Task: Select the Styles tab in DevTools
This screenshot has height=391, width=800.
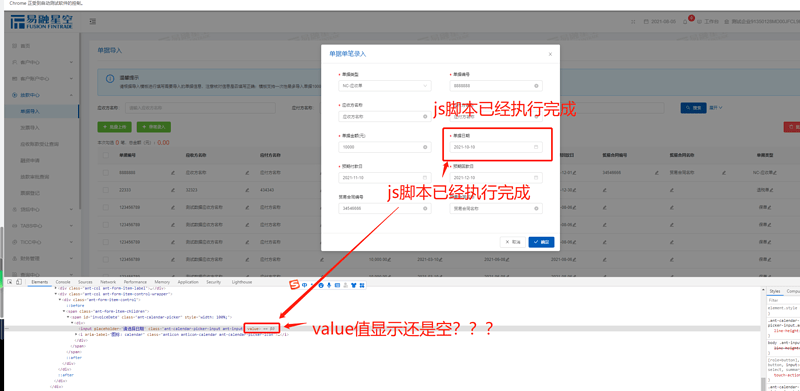Action: click(774, 291)
